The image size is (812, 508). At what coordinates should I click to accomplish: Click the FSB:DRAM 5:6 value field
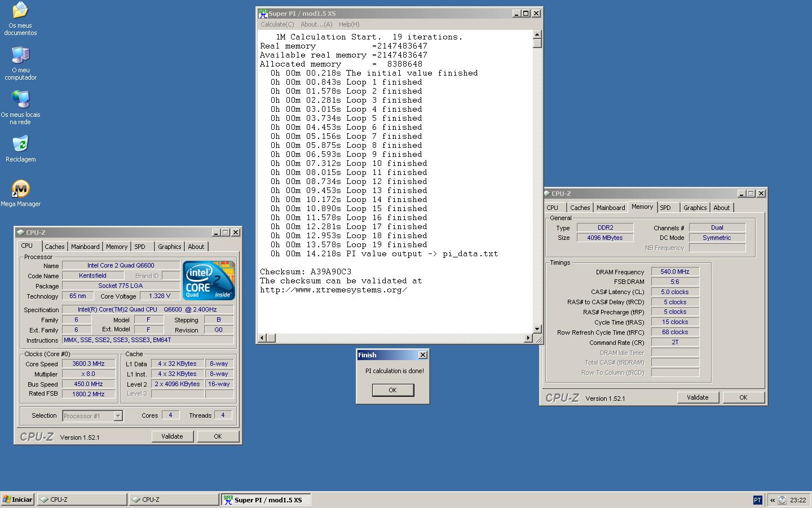tap(675, 282)
